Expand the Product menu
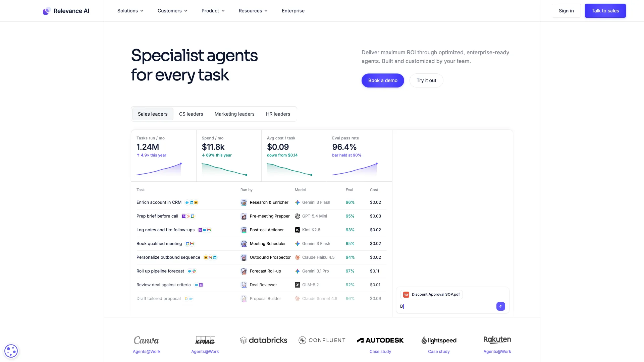Image resolution: width=644 pixels, height=362 pixels. [x=213, y=11]
